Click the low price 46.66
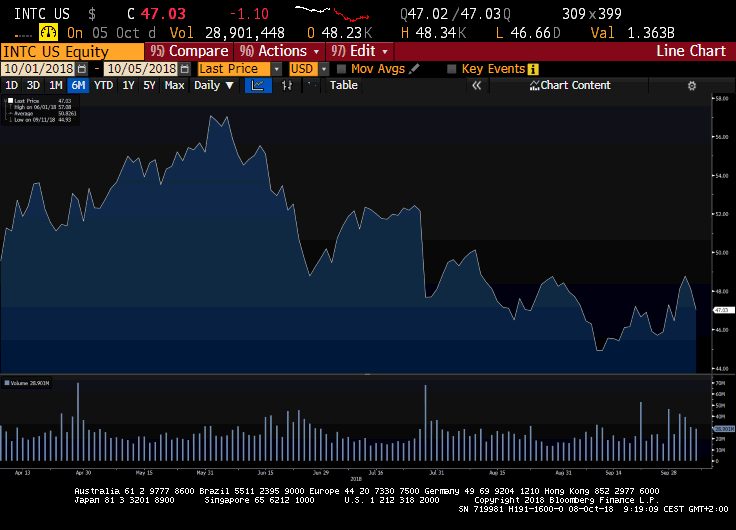736x530 pixels. pyautogui.click(x=530, y=33)
